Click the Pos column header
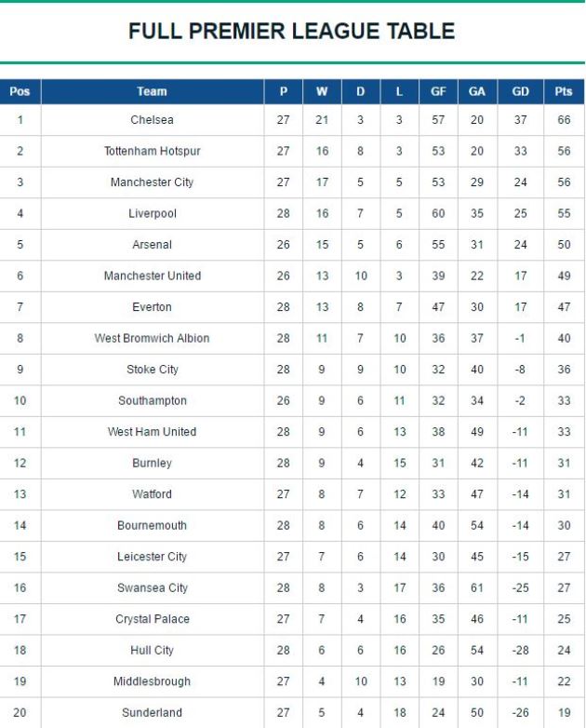 (20, 91)
